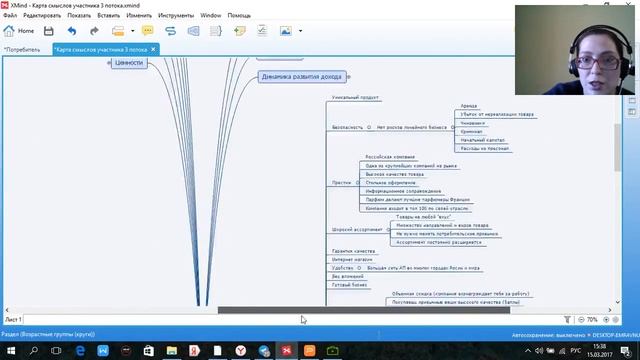
Task: Open the Файл menu
Action: pyautogui.click(x=10, y=16)
